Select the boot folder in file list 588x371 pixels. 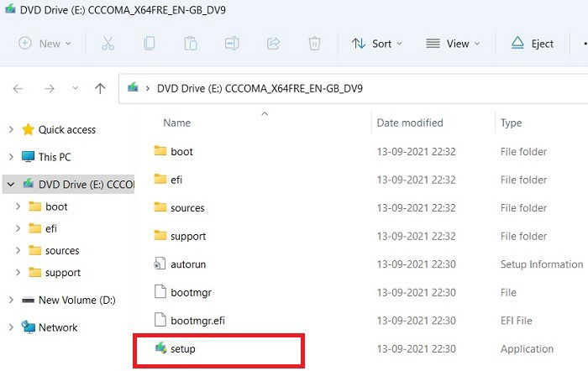tap(174, 152)
